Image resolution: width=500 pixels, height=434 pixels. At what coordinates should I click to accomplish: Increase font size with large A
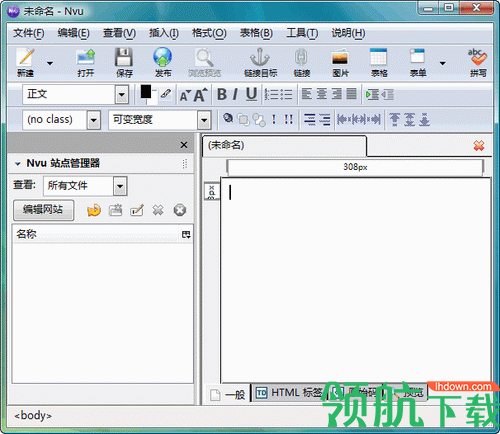click(x=200, y=95)
